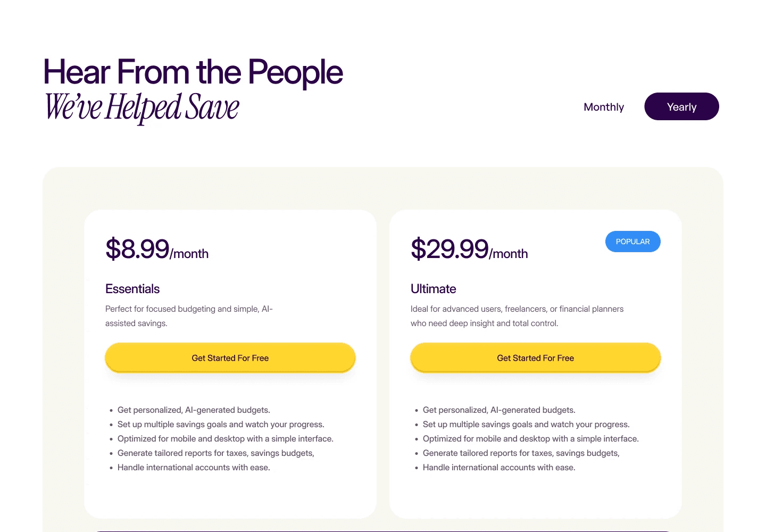Click the dark section at the page bottom
The width and height of the screenshot is (766, 532).
(383, 530)
